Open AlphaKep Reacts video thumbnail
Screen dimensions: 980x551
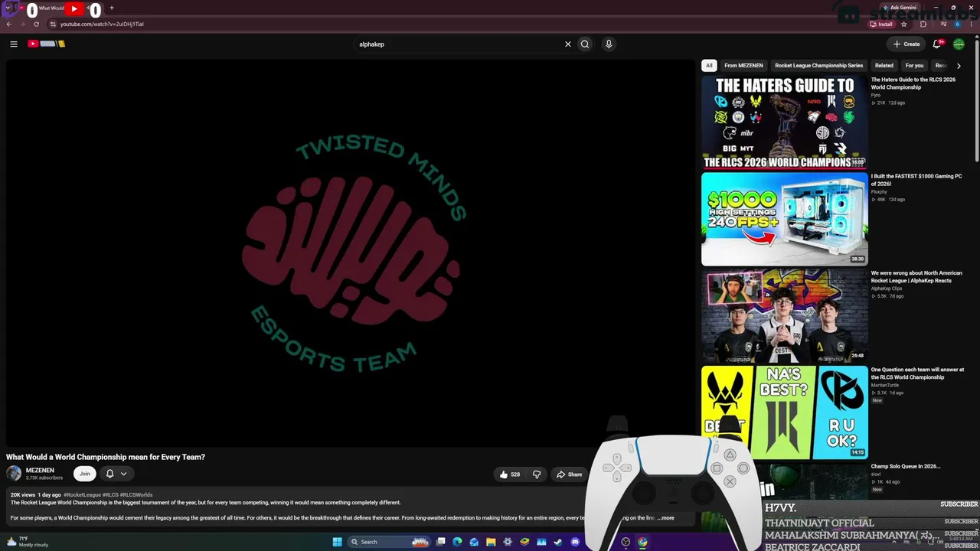click(x=785, y=315)
